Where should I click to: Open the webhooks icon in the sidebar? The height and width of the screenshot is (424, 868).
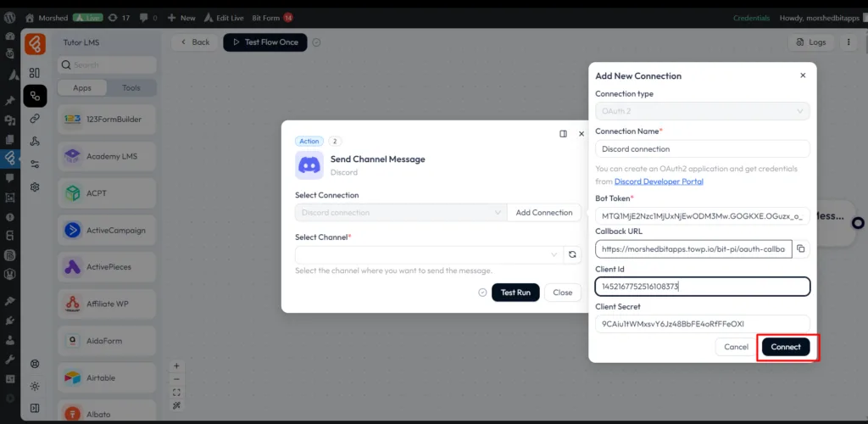click(x=35, y=141)
